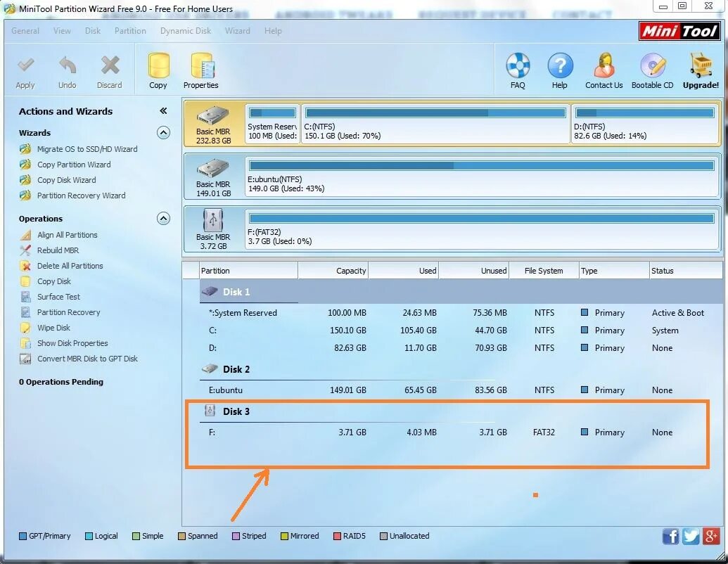The image size is (728, 564).
Task: Open the Facebook icon
Action: tap(670, 536)
